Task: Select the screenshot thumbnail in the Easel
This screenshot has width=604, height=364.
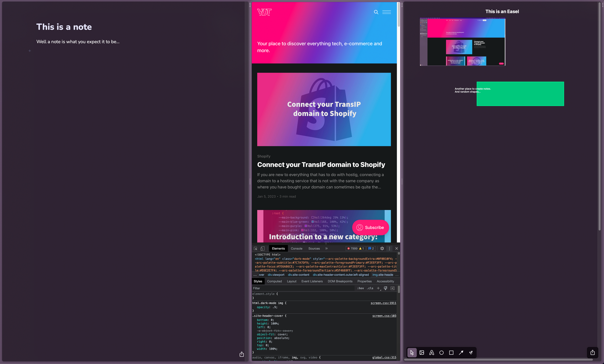Action: coord(462,42)
